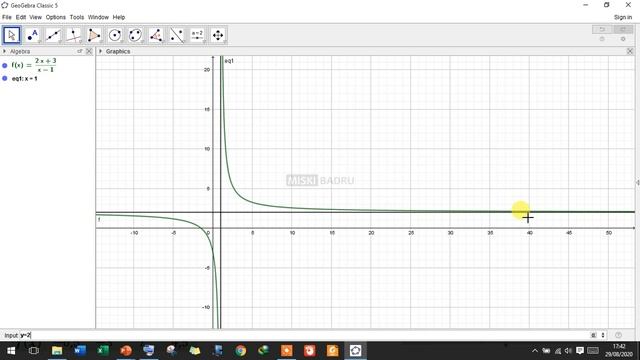Click the Undo button
640x360 pixels.
coord(602,29)
